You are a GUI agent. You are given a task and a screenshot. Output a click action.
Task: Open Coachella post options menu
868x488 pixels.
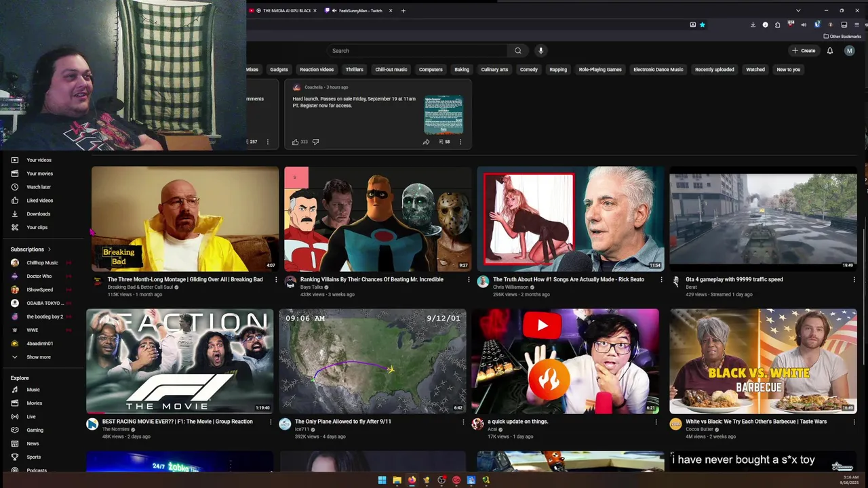460,142
